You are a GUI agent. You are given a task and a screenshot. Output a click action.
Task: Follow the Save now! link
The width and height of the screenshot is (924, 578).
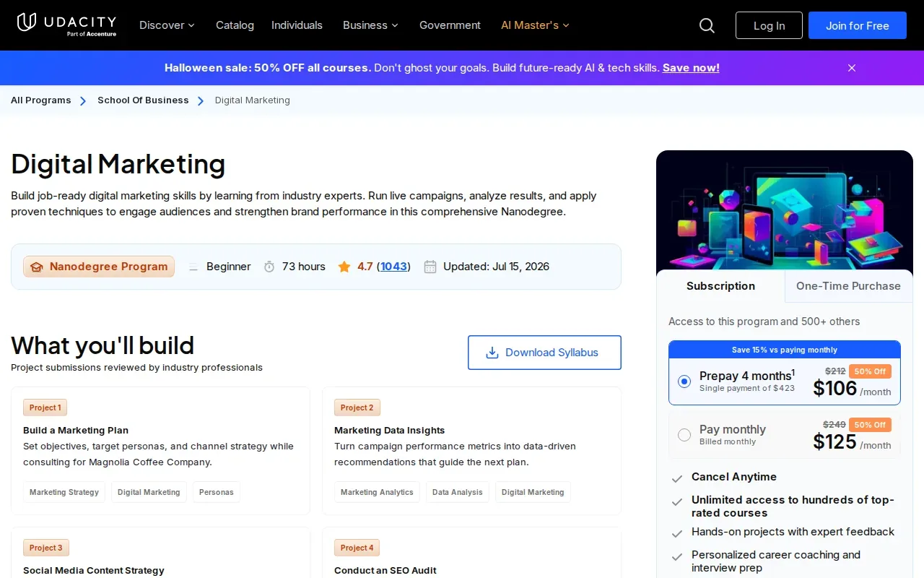click(691, 68)
